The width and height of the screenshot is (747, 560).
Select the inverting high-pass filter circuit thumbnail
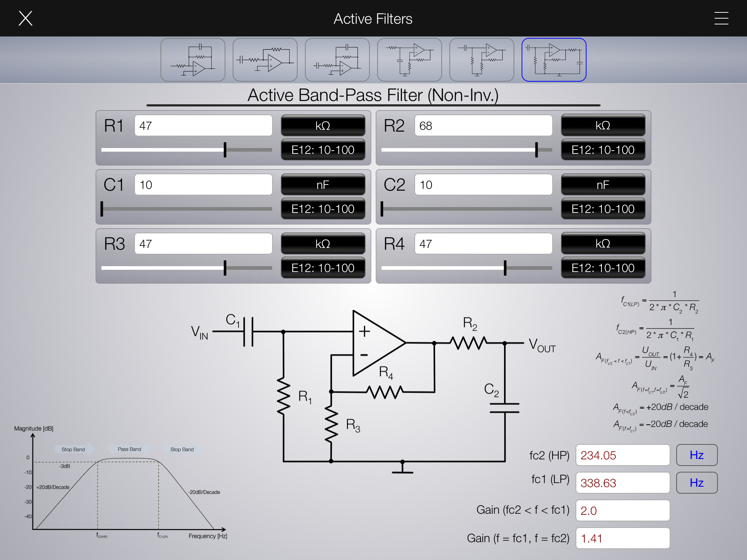[265, 60]
